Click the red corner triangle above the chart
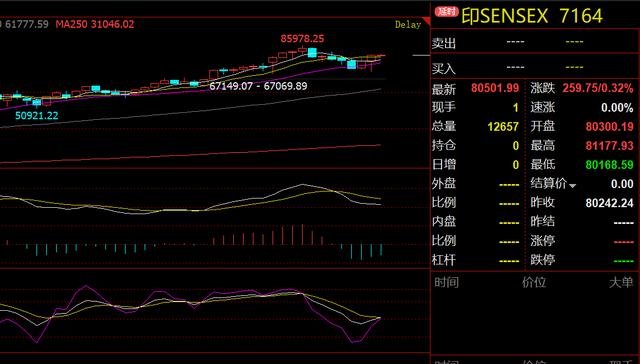Viewport: 640px width, 364px height. tap(427, 20)
